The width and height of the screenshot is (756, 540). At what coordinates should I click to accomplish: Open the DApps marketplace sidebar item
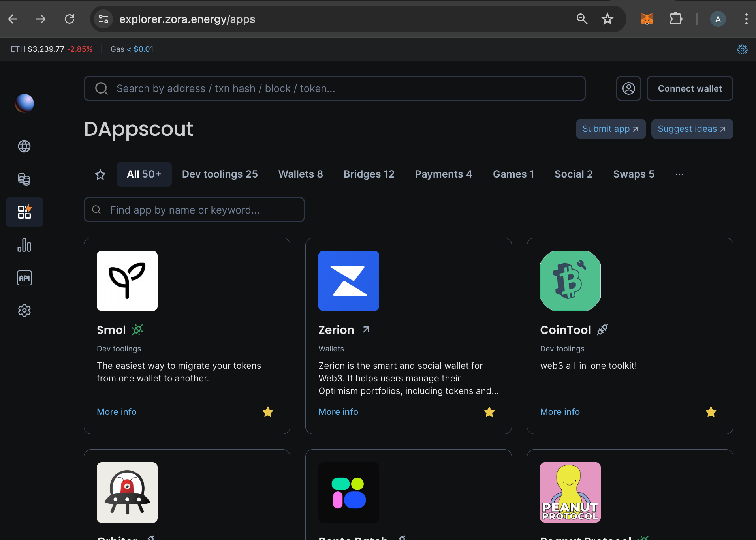pyautogui.click(x=24, y=212)
